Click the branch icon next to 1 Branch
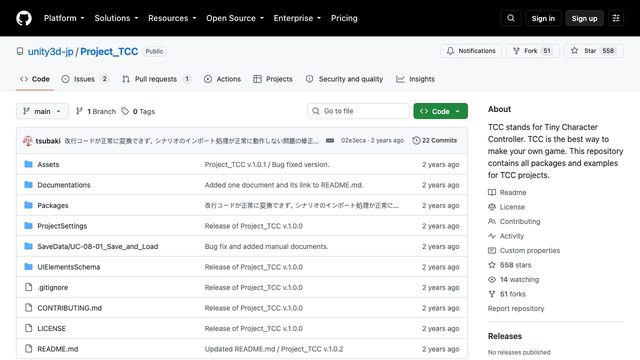 [x=80, y=111]
